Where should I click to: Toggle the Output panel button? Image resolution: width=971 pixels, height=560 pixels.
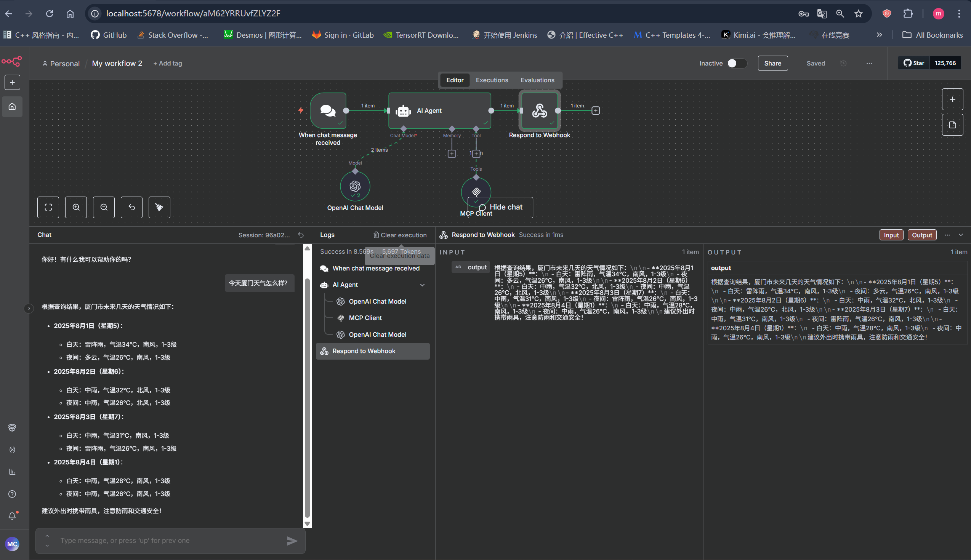click(x=922, y=235)
